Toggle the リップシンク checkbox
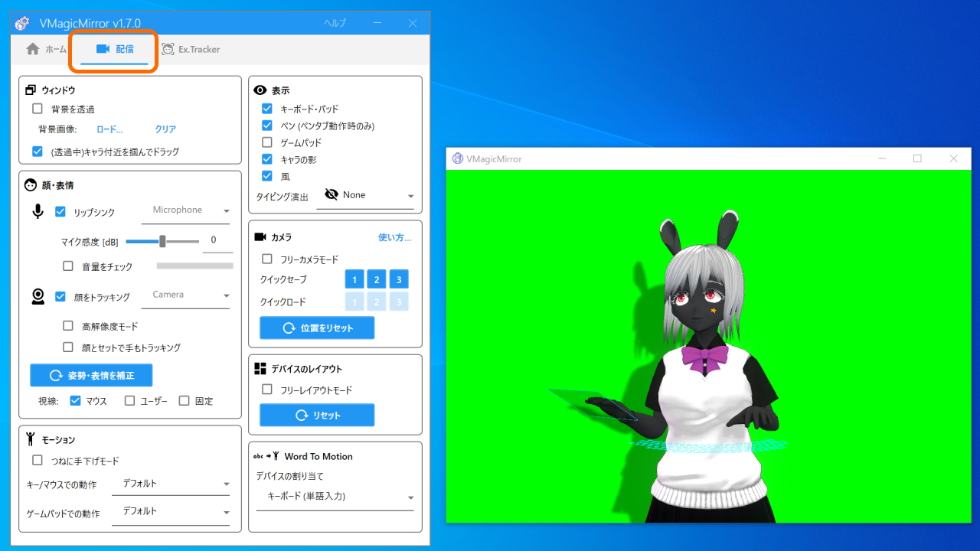Image resolution: width=980 pixels, height=551 pixels. tap(60, 211)
